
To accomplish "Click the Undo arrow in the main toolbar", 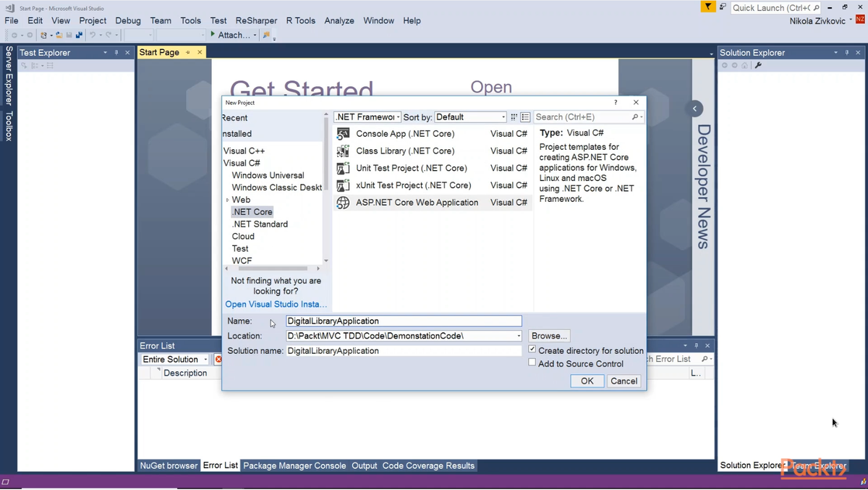I will tap(93, 35).
